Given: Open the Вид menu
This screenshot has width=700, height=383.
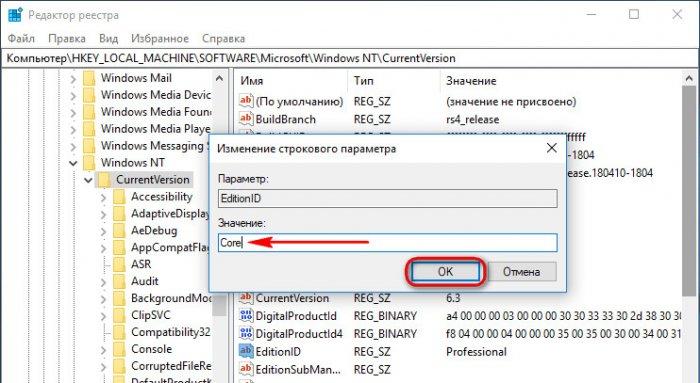Looking at the screenshot, I should coord(108,38).
